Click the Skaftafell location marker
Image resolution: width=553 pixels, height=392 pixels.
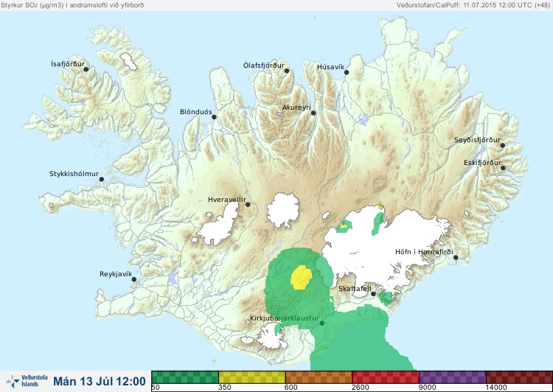point(373,294)
